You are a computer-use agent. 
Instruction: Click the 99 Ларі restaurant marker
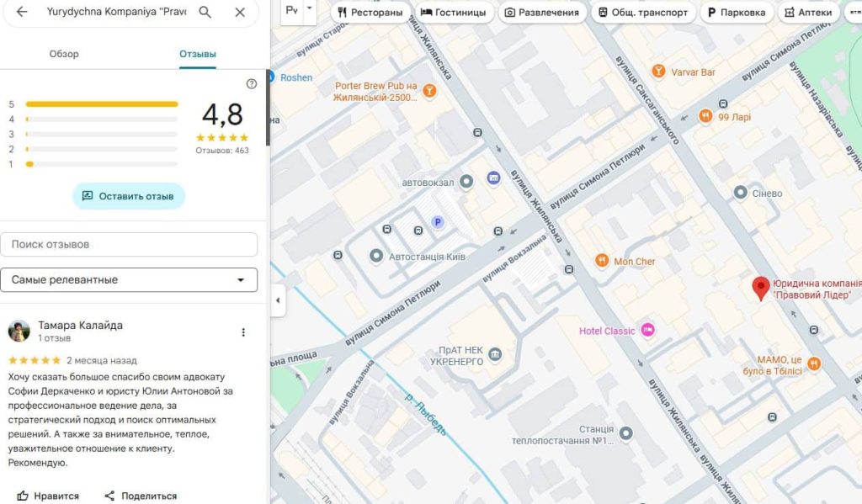pos(705,116)
